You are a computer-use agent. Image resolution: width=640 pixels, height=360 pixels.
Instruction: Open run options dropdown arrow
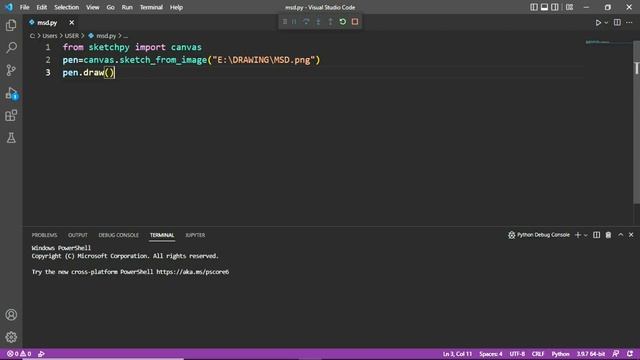(606, 23)
